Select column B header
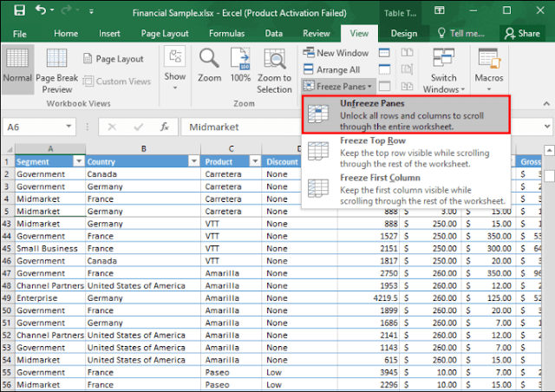This screenshot has width=555, height=392. click(143, 148)
